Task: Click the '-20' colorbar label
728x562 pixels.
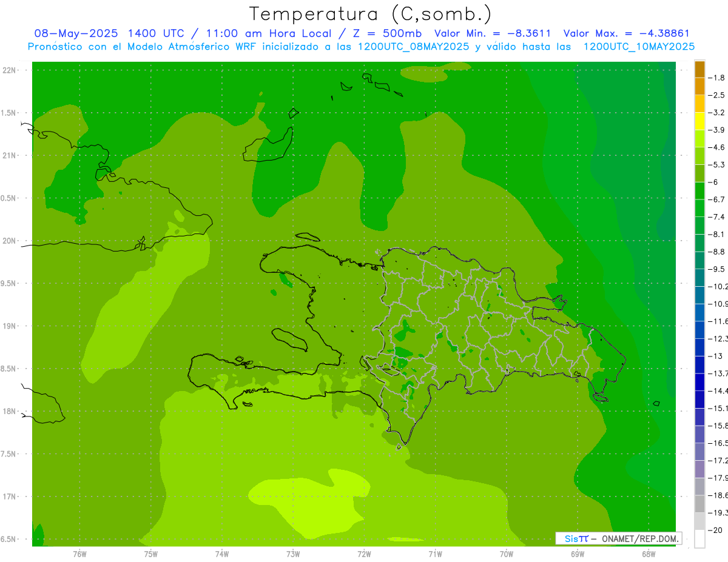Action: 716,530
